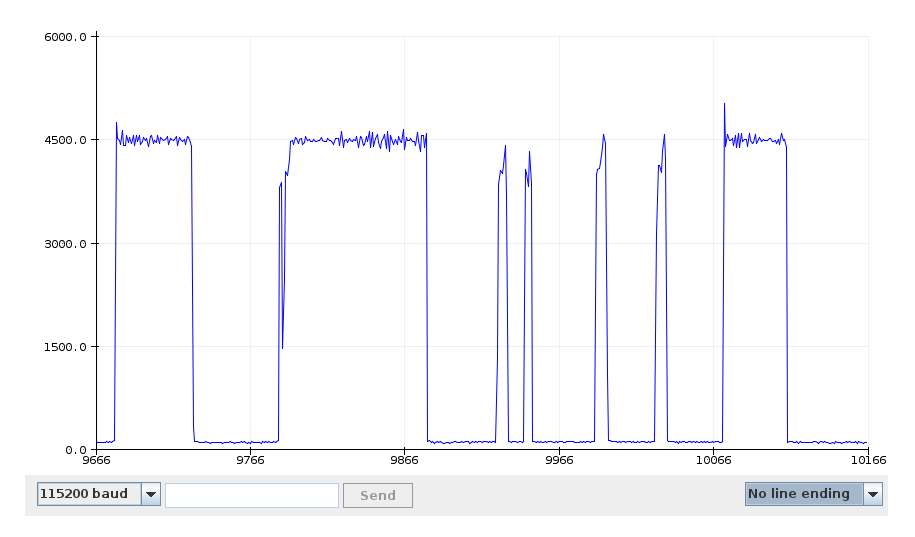Screen dimensions: 915x537
Task: Click the 9766 x-axis label
Action: click(250, 461)
